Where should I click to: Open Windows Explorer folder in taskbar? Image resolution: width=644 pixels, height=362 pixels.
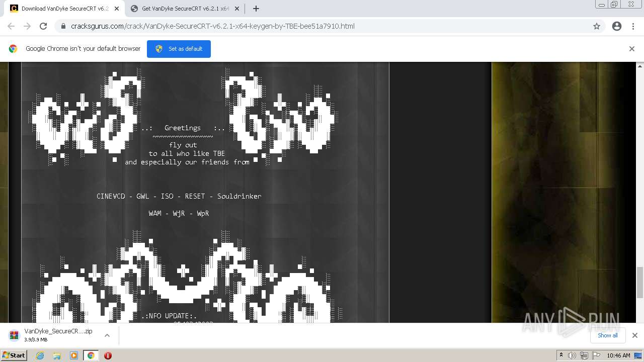coord(57,355)
